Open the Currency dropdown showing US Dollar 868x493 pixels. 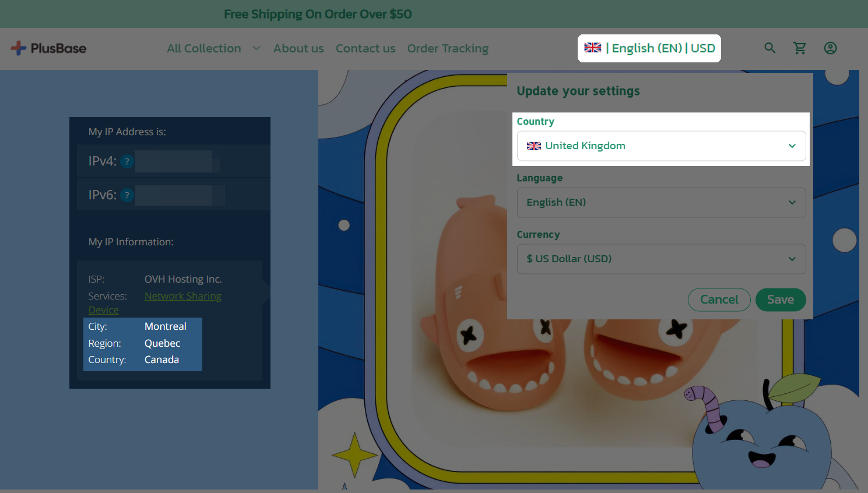[661, 259]
